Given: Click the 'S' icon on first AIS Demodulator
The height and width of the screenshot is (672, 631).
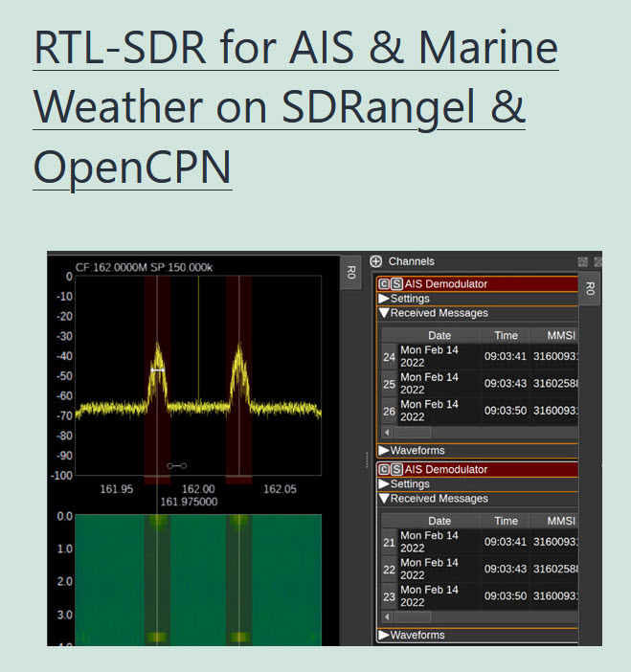Looking at the screenshot, I should (x=396, y=284).
